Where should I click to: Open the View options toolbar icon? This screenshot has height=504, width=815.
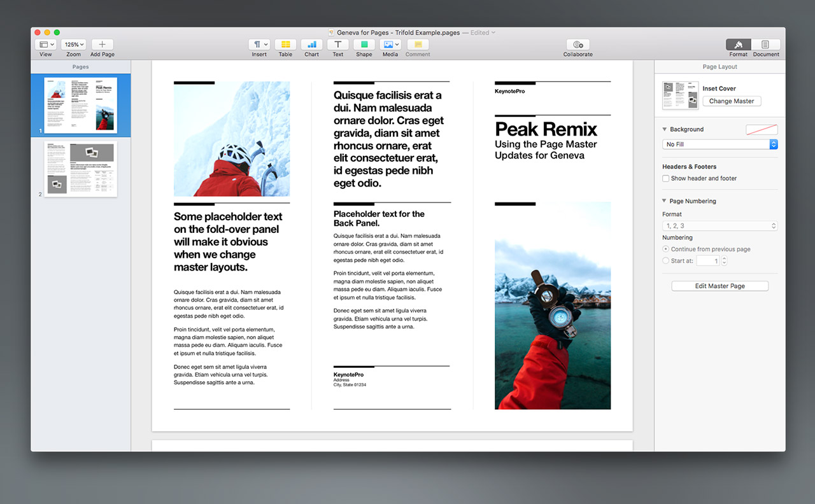[x=45, y=45]
